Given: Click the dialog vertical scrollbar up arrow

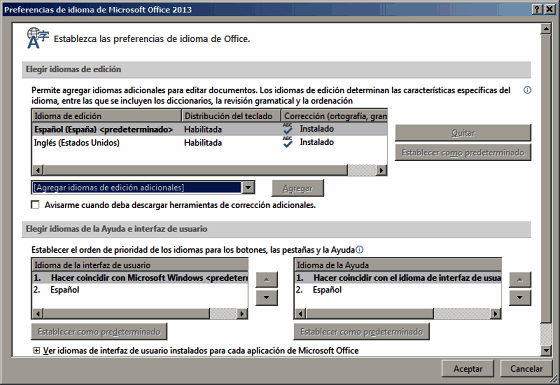Looking at the screenshot, I should tap(546, 29).
